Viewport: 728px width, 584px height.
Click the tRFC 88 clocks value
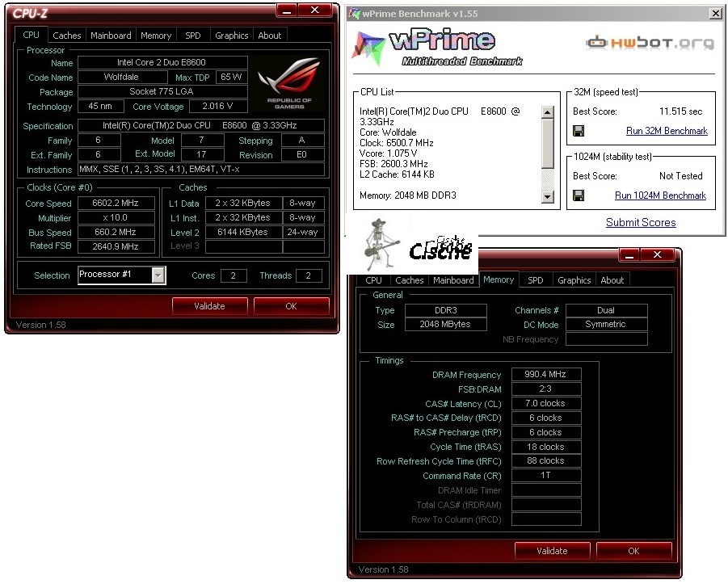point(546,461)
